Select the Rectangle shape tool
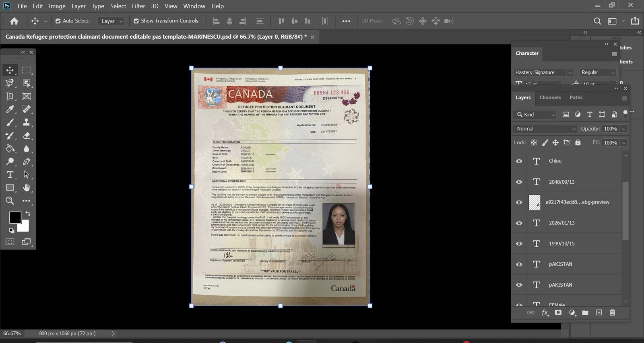The image size is (644, 343). coord(10,188)
